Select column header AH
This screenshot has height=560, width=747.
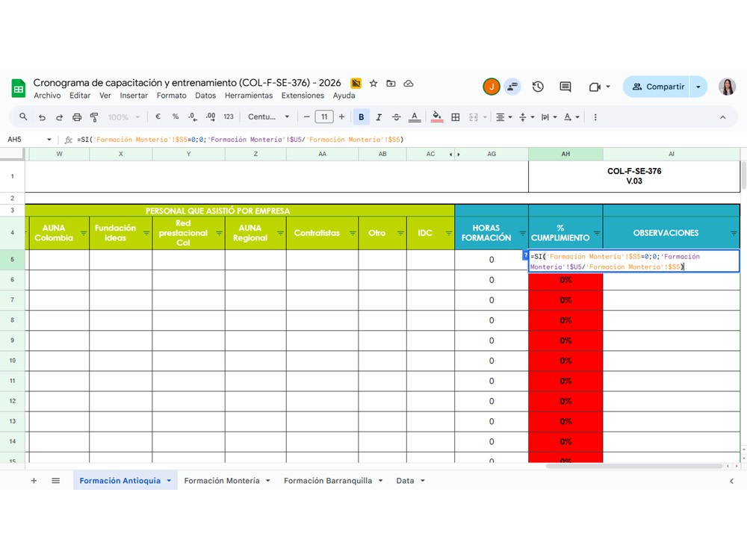tap(565, 154)
